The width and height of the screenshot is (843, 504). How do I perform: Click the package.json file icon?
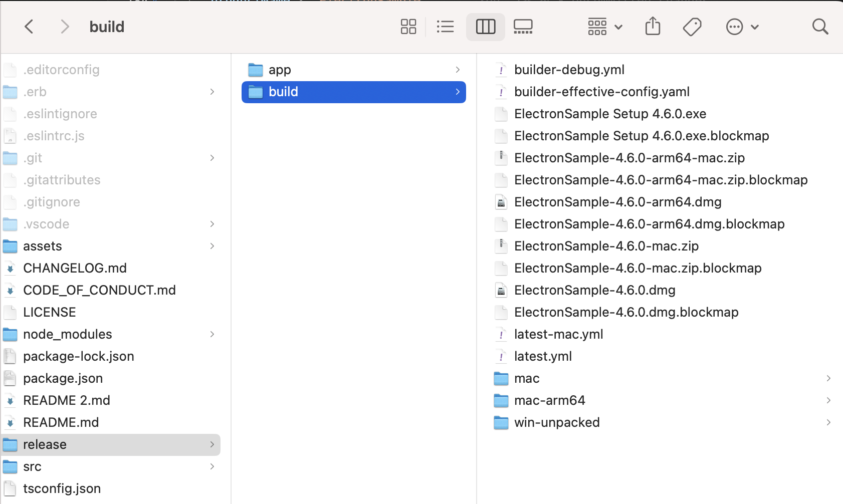[10, 378]
